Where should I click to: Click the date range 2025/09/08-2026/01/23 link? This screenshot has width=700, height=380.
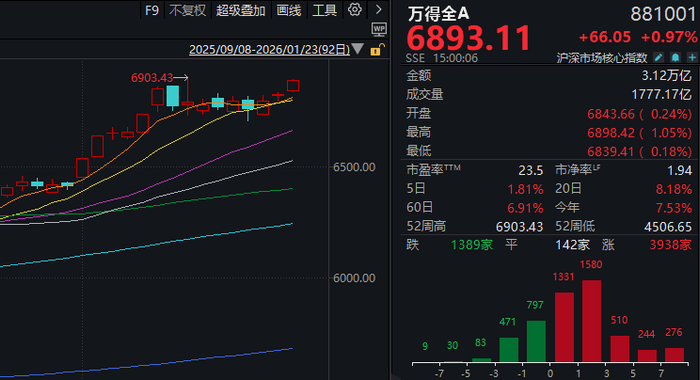pos(269,50)
